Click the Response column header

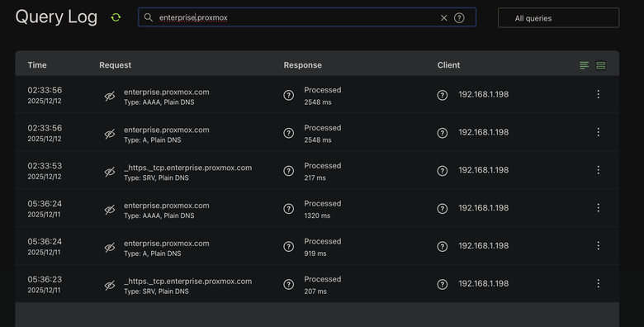[303, 65]
